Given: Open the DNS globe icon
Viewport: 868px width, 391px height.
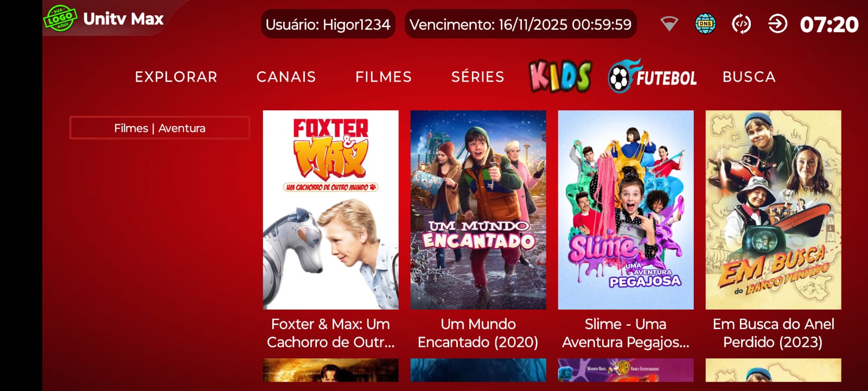Looking at the screenshot, I should 705,24.
